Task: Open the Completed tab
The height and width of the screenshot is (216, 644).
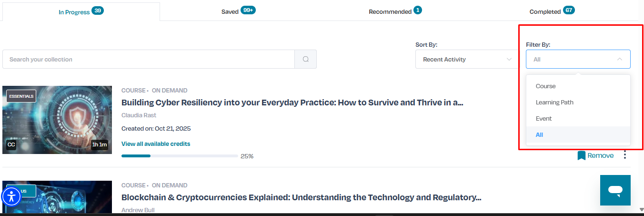Action: [552, 11]
